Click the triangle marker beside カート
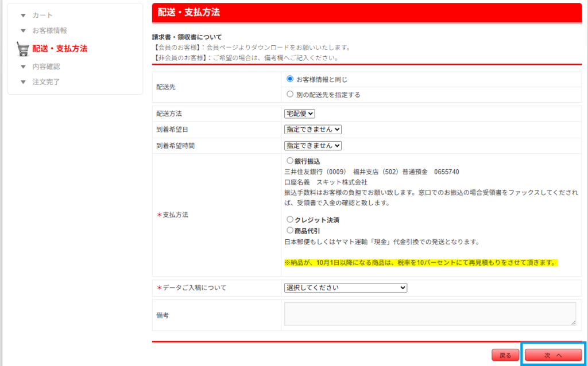The height and width of the screenshot is (366, 588). pos(23,15)
